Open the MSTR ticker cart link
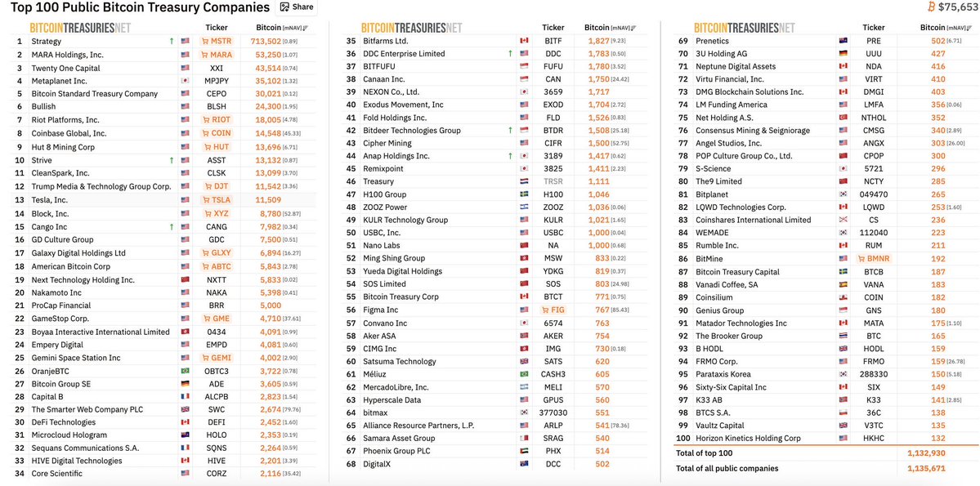The image size is (980, 486). coord(217,41)
